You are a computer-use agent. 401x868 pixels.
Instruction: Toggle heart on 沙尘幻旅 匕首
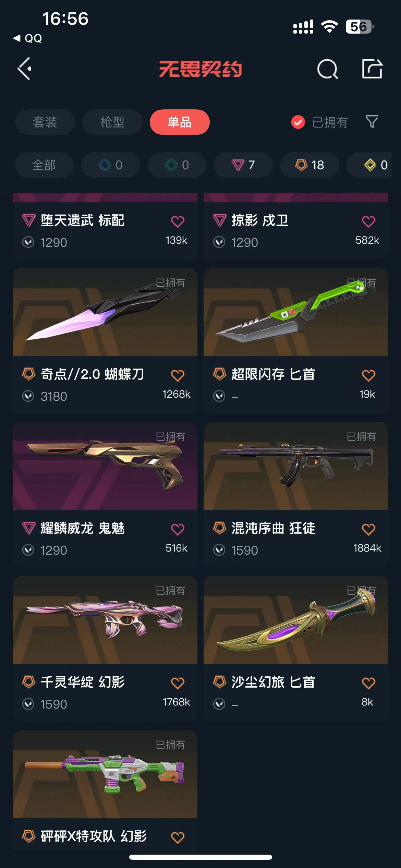(x=368, y=683)
